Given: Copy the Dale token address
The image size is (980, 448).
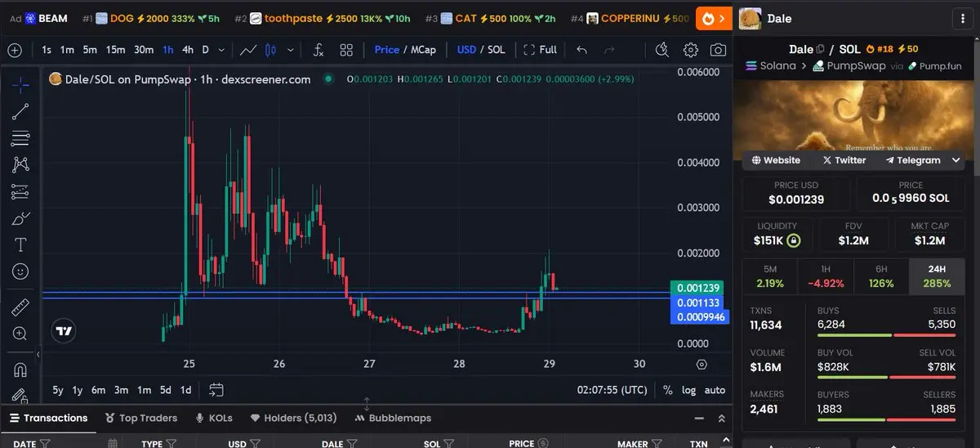Looking at the screenshot, I should 821,49.
